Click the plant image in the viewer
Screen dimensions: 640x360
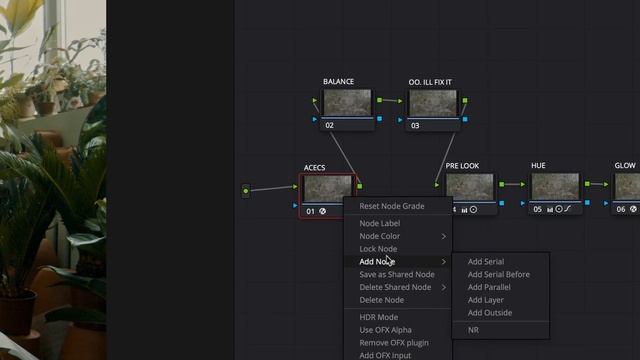(x=53, y=180)
